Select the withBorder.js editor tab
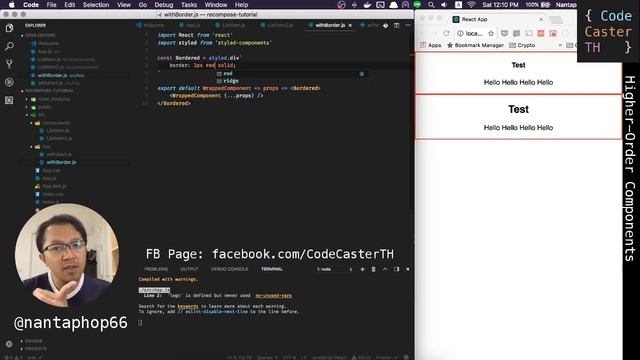 330,25
